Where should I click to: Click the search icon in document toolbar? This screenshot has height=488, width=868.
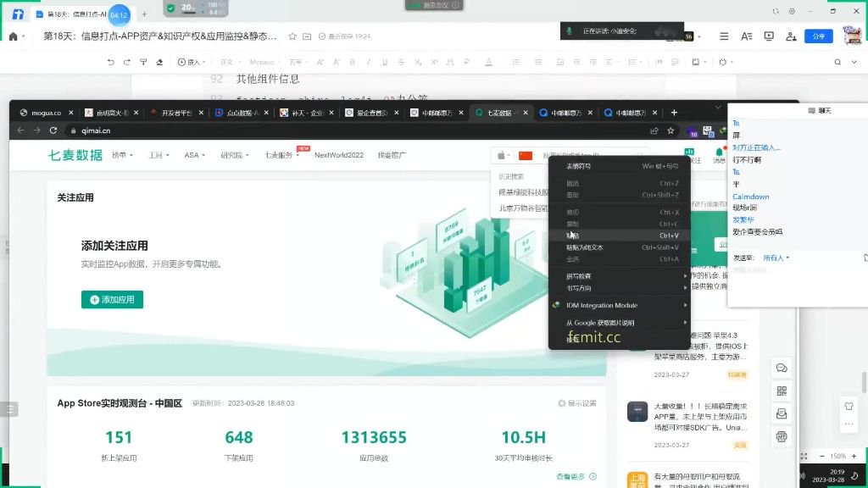tap(837, 62)
